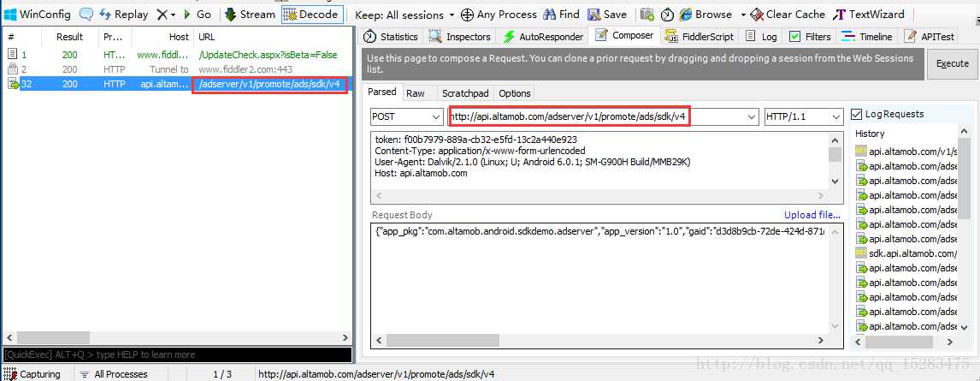Click All Processes filter in status bar

pyautogui.click(x=114, y=374)
